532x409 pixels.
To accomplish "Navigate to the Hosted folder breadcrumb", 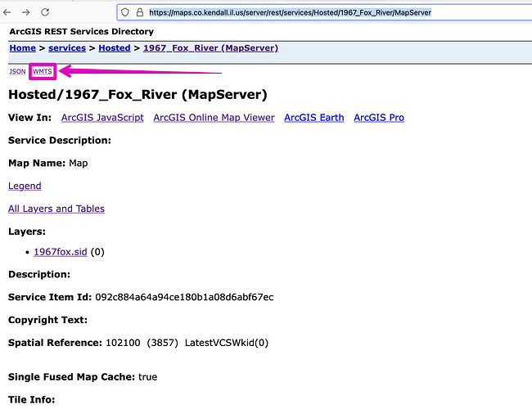I will click(114, 48).
